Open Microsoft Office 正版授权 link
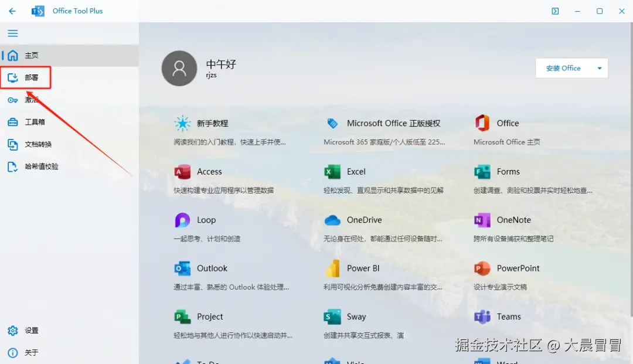This screenshot has width=633, height=364. [x=394, y=123]
